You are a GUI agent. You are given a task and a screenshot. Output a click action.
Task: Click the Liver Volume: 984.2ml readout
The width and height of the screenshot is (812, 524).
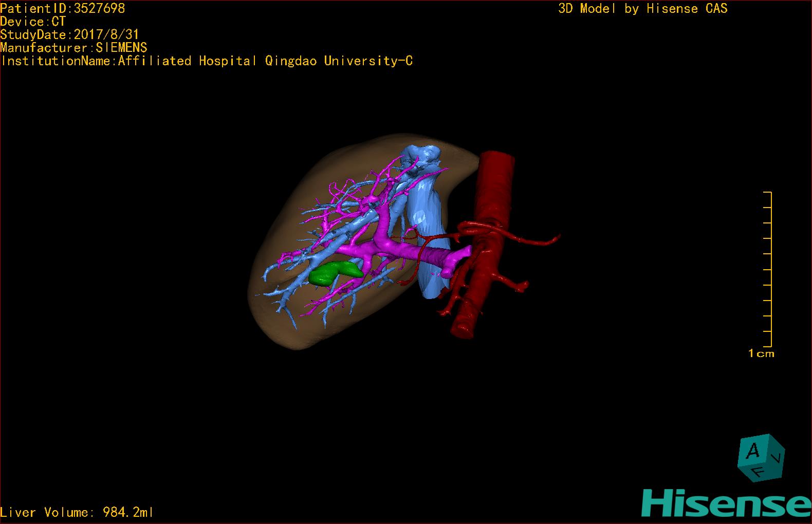pos(77,512)
